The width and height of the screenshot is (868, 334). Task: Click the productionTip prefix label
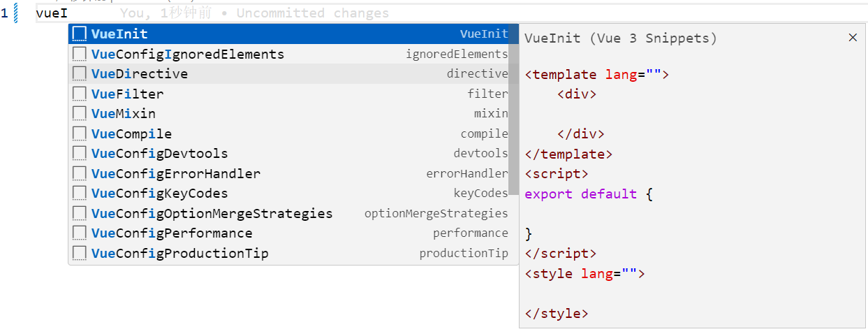(x=464, y=253)
